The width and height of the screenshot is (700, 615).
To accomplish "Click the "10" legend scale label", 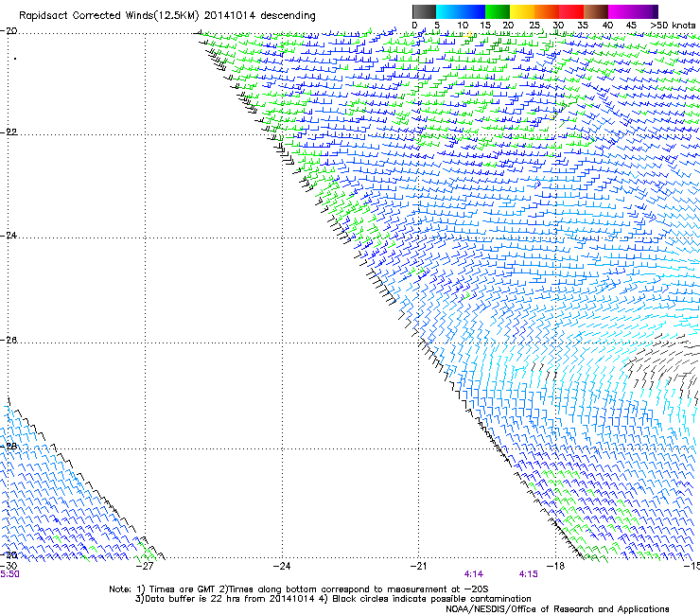I will click(463, 26).
